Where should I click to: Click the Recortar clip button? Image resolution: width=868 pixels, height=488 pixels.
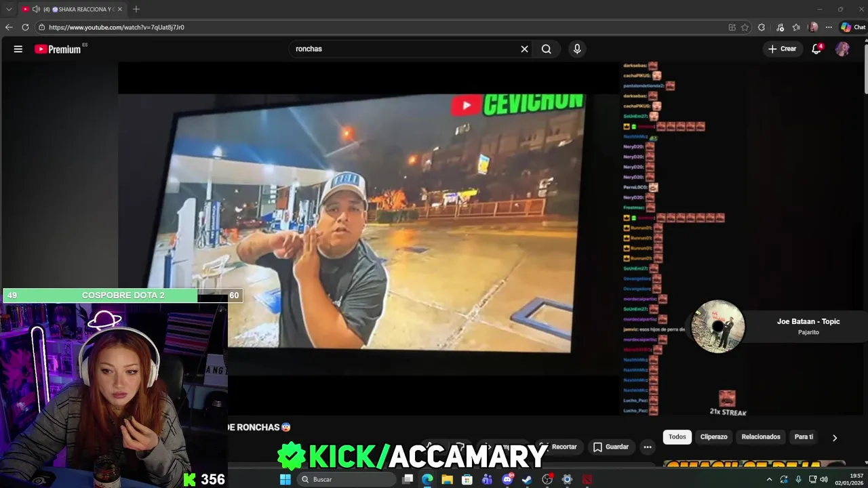[x=558, y=447]
